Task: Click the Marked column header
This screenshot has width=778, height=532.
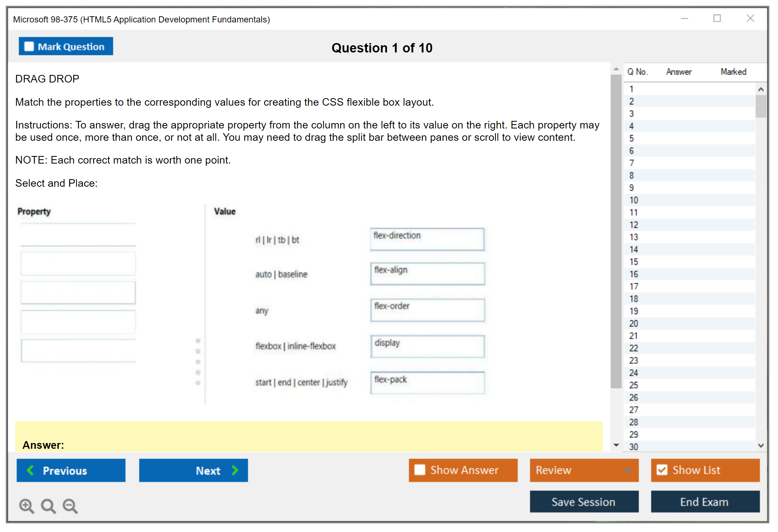Action: 733,72
